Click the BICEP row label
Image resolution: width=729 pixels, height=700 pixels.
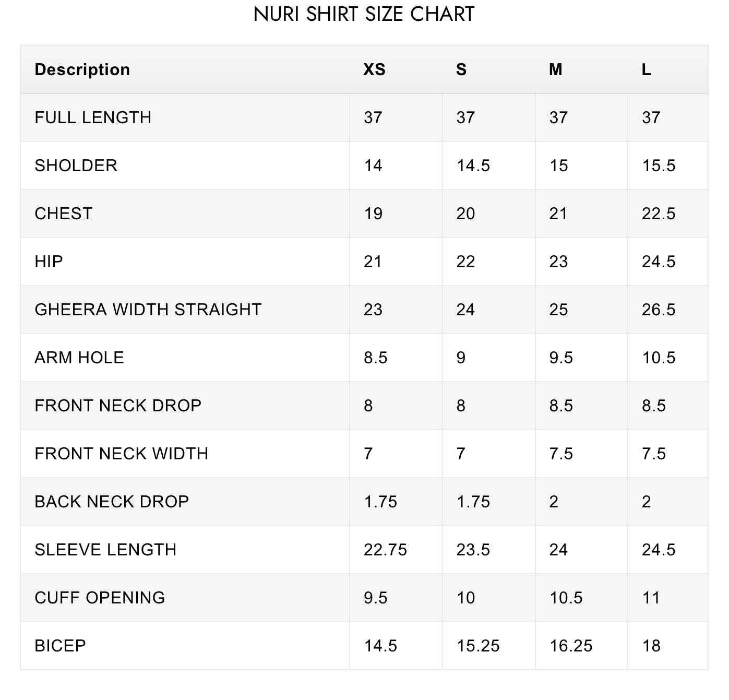(60, 646)
